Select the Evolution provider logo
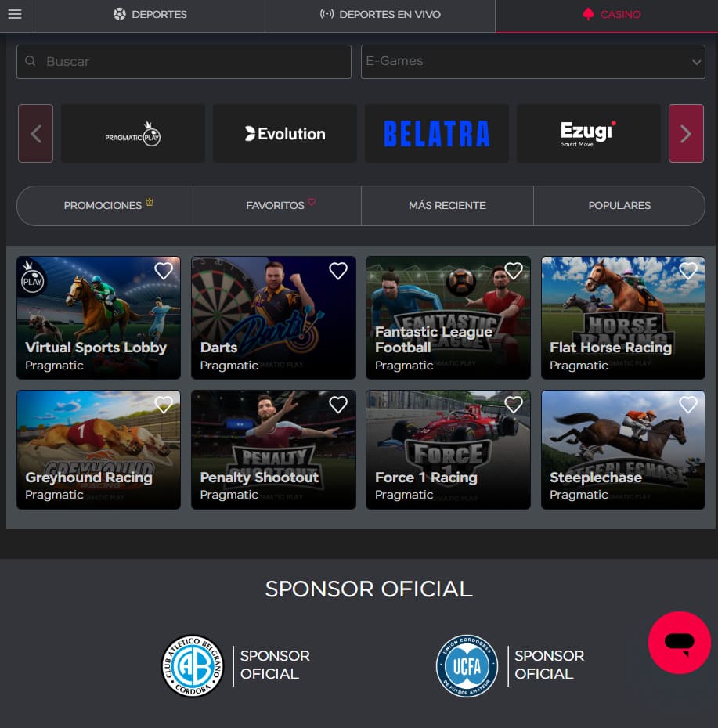The width and height of the screenshot is (718, 728). tap(285, 134)
